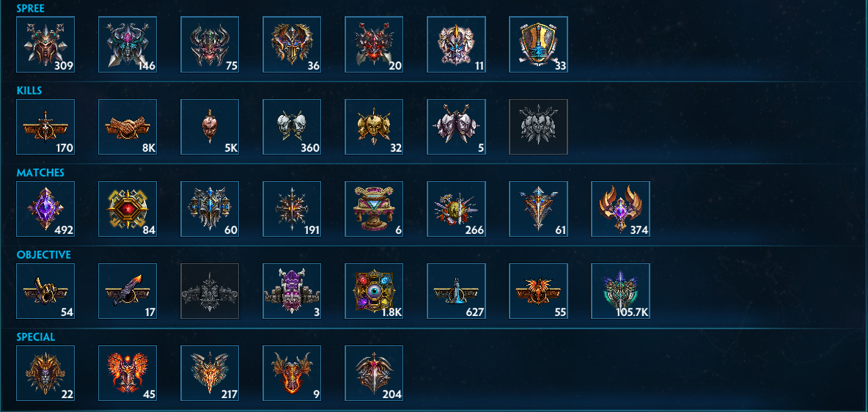This screenshot has width=868, height=412.
Task: Click the Kills sword badge showing 170
Action: [45, 127]
